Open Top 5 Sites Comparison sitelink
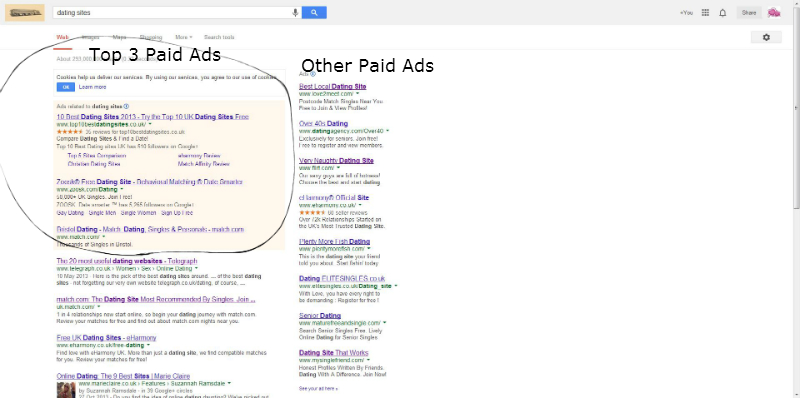 tap(97, 156)
